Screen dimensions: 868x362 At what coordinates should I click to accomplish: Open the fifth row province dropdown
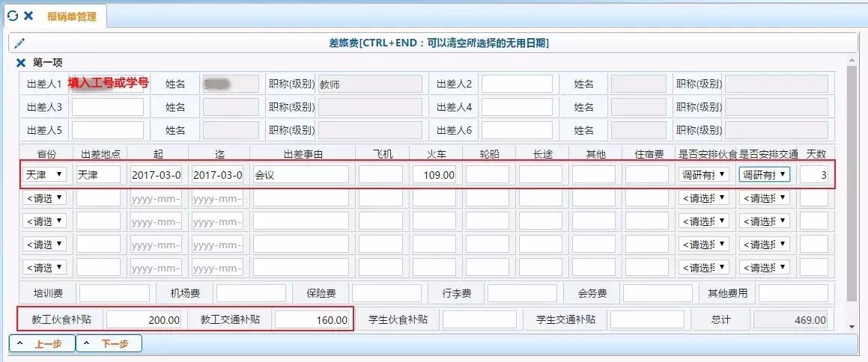pyautogui.click(x=44, y=268)
